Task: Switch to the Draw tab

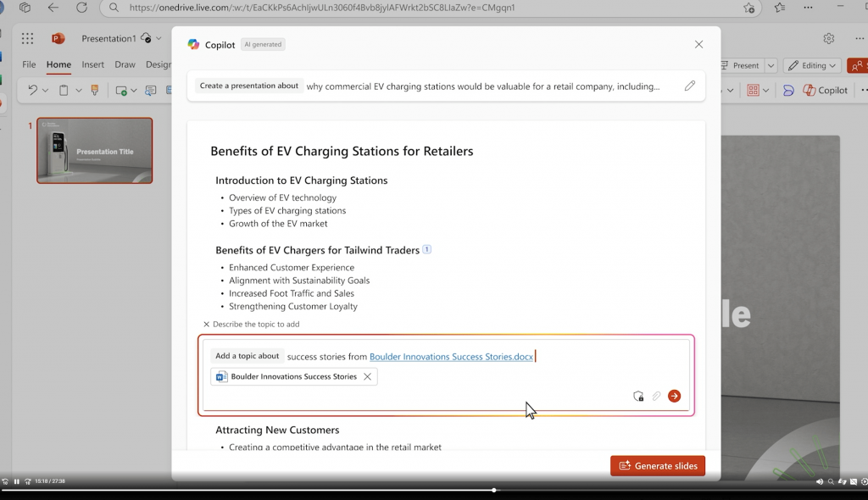Action: coord(125,64)
